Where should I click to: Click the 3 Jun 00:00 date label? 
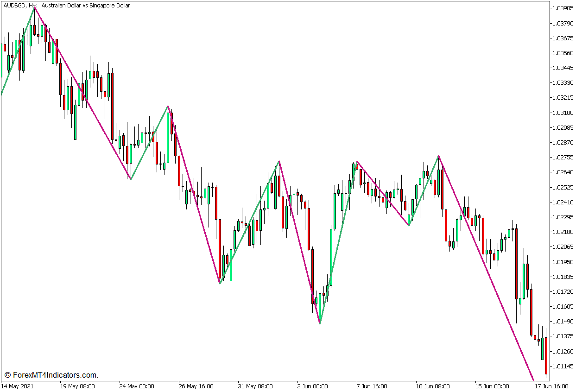(311, 386)
